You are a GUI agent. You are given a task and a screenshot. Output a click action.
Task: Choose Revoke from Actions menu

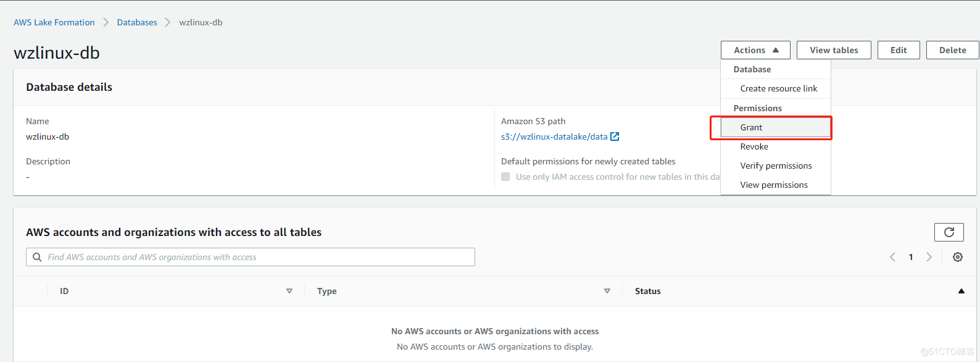(x=776, y=146)
